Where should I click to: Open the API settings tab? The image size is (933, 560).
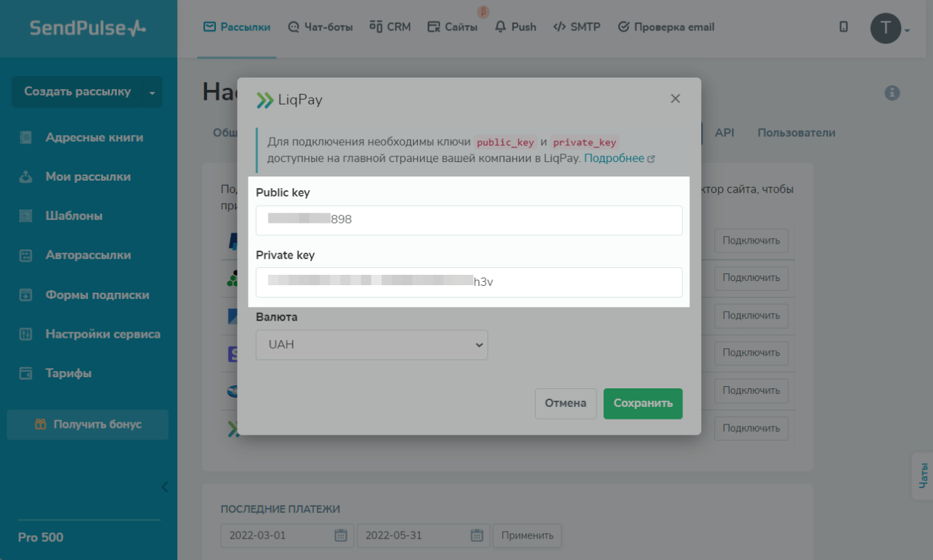point(724,133)
